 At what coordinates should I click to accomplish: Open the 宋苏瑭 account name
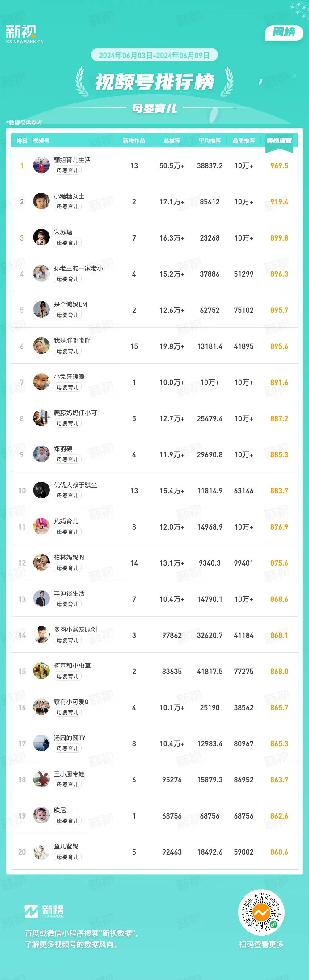pyautogui.click(x=63, y=232)
